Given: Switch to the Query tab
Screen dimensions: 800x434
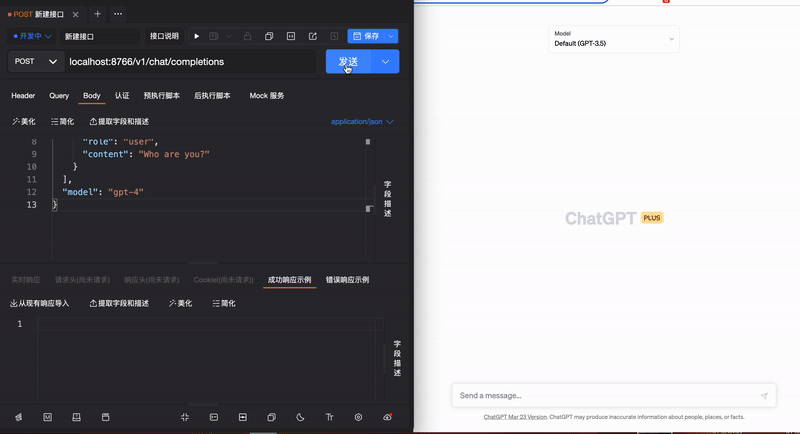Looking at the screenshot, I should point(59,95).
